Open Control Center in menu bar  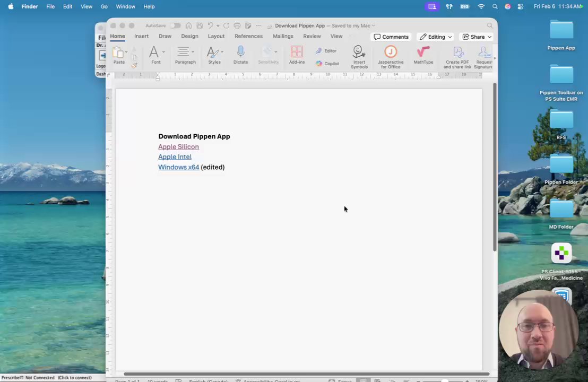(x=520, y=6)
